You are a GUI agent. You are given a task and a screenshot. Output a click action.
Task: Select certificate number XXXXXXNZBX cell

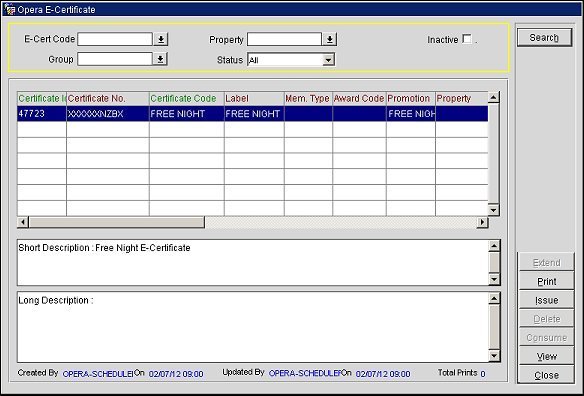click(x=108, y=114)
